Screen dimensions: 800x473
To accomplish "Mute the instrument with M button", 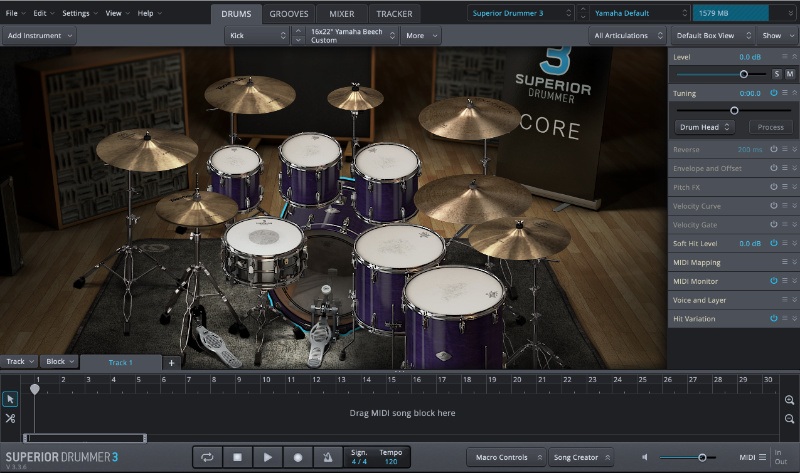I will (x=790, y=74).
